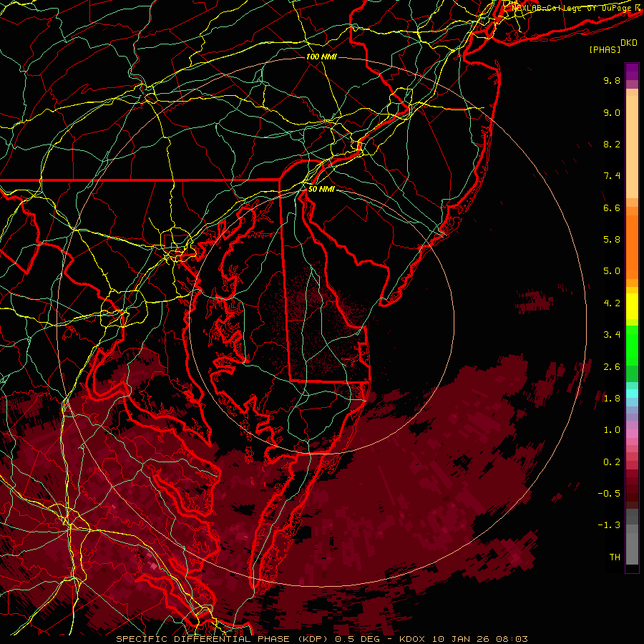Click the 1.8 scale value

pos(612,399)
